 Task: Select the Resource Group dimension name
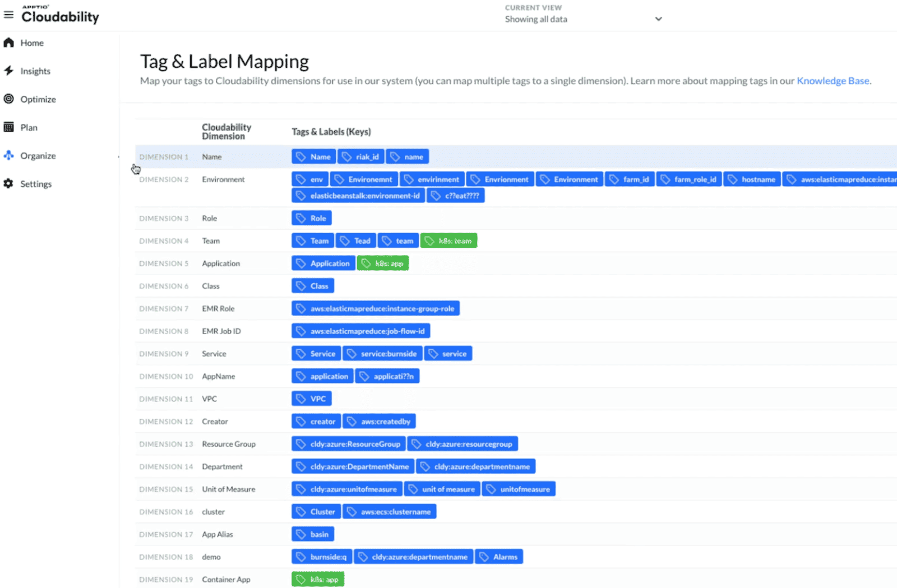(x=229, y=444)
